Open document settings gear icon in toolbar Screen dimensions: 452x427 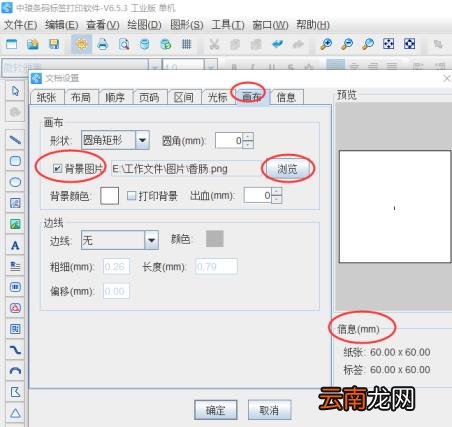(81, 44)
